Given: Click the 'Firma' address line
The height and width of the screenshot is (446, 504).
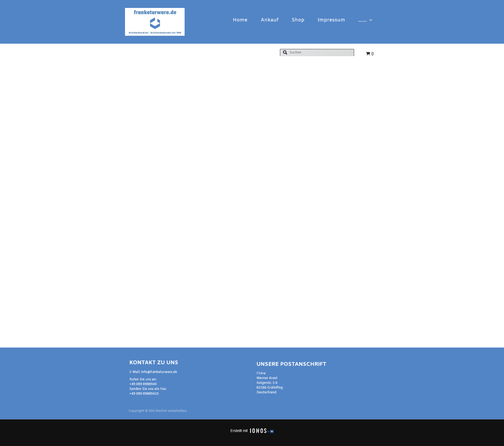Looking at the screenshot, I should (x=261, y=373).
